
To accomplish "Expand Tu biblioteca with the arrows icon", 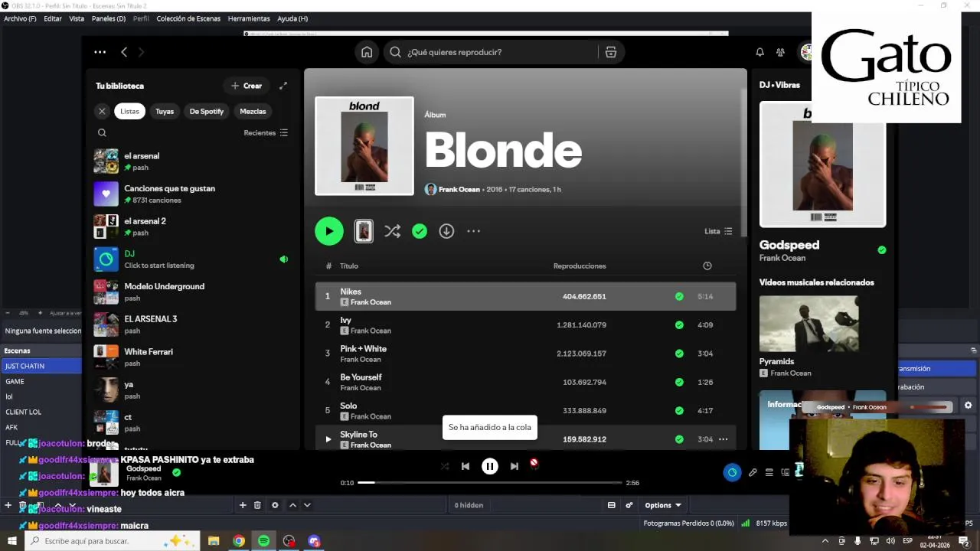I will (283, 86).
